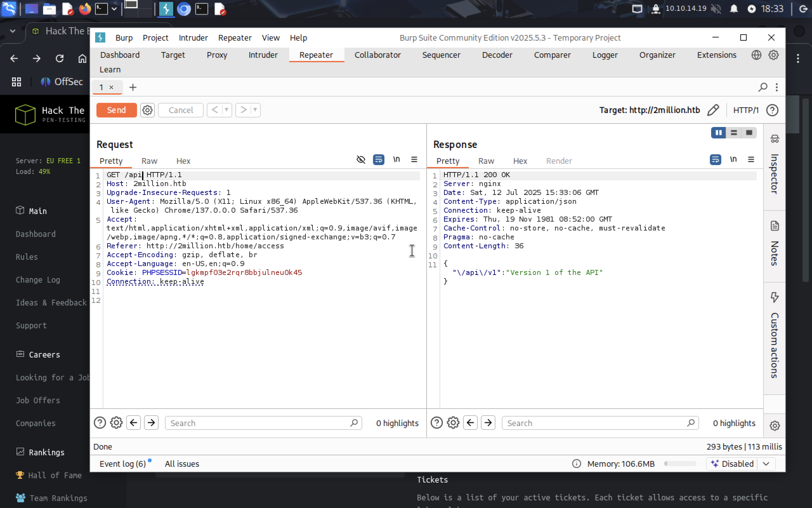This screenshot has width=812, height=508.
Task: Open Response Render tab
Action: click(x=559, y=161)
